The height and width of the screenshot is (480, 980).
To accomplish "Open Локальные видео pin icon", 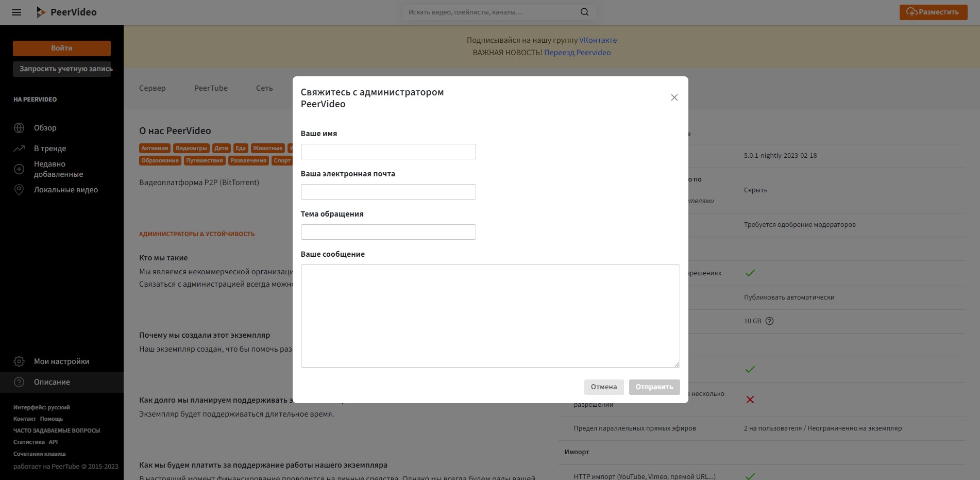I will pyautogui.click(x=19, y=190).
